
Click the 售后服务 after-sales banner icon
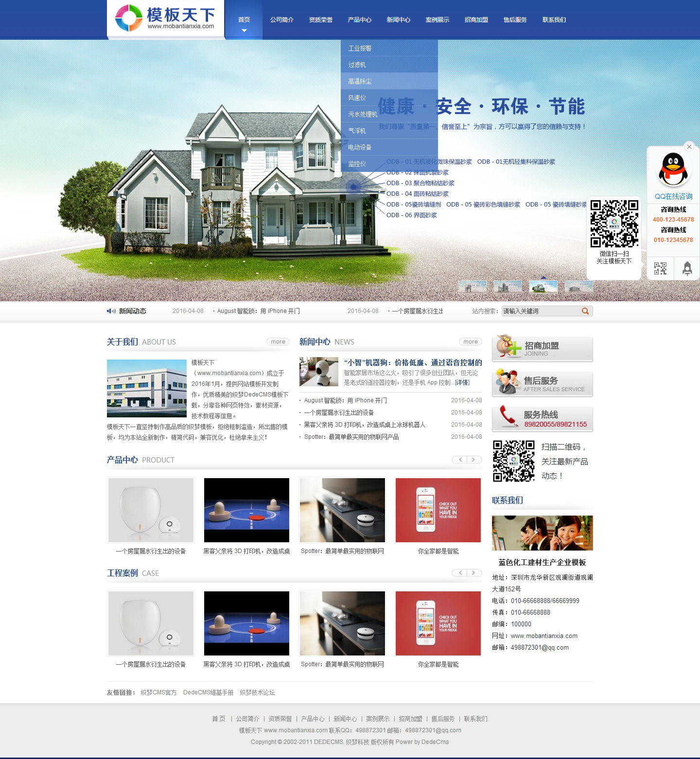(x=542, y=384)
